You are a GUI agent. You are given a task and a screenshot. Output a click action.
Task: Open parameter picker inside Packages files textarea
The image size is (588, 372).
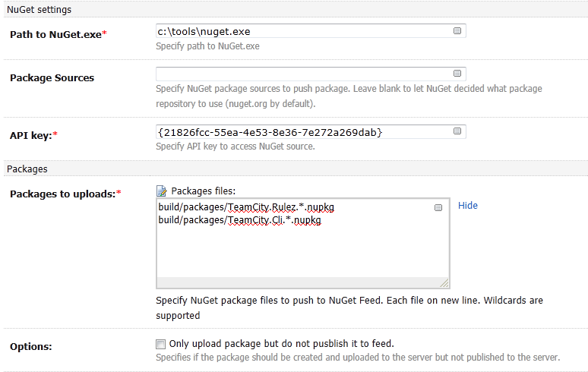(x=438, y=207)
